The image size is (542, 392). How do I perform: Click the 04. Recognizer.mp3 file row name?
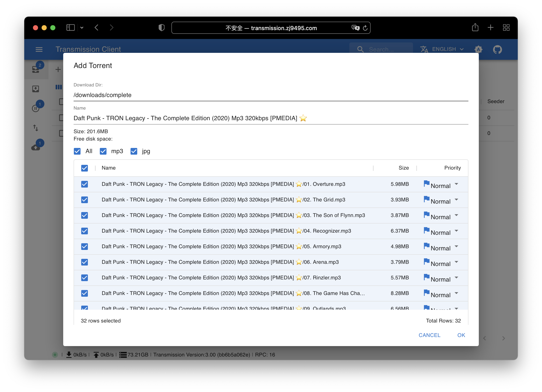[226, 231]
